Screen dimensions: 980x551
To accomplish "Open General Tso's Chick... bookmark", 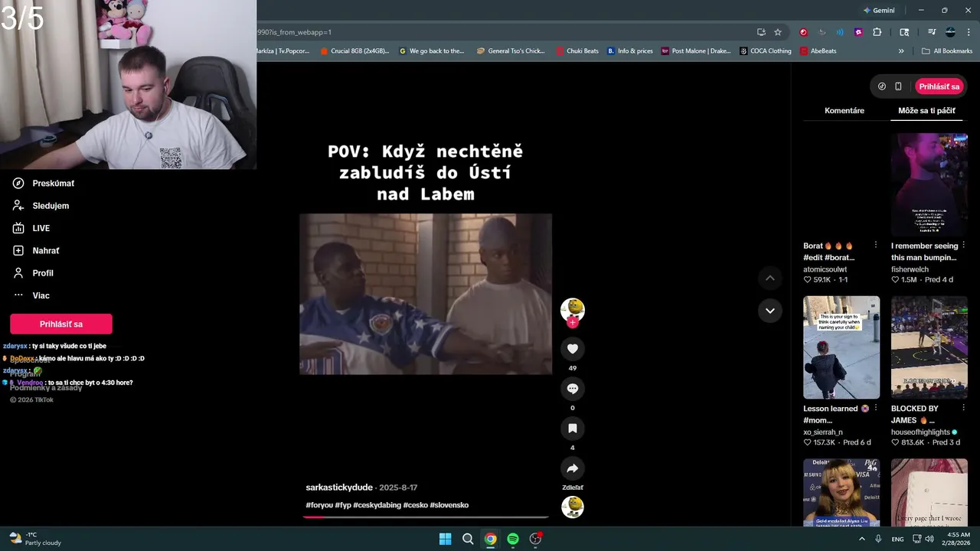I will [511, 51].
